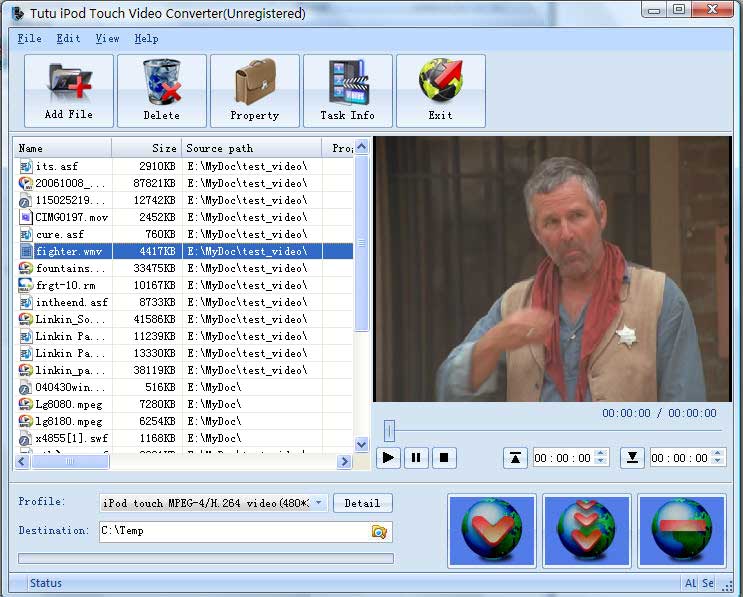Click the triple-arrow convert all globe button
Viewport: 743px width, 597px height.
[x=587, y=530]
